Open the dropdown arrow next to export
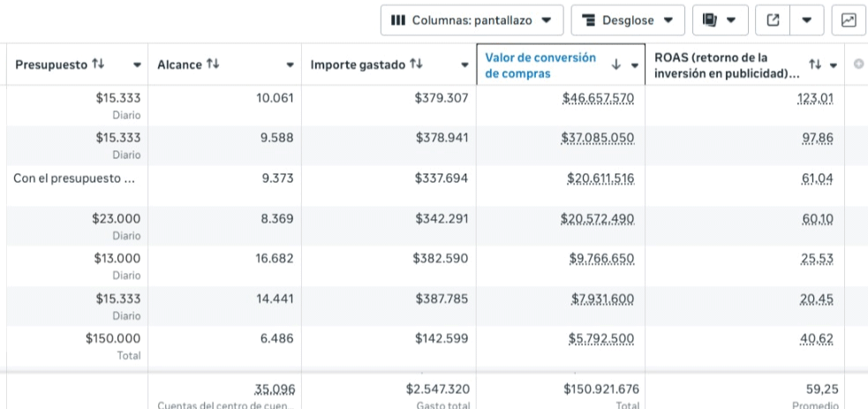 (x=807, y=19)
